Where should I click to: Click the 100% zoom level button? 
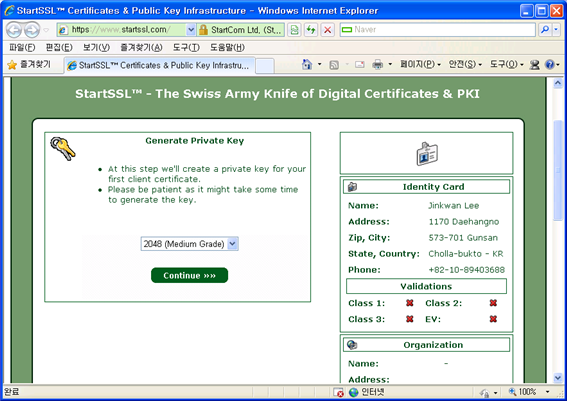click(x=523, y=392)
